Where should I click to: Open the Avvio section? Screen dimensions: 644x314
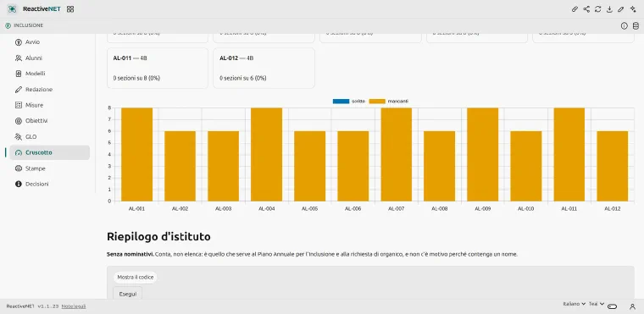50,41
